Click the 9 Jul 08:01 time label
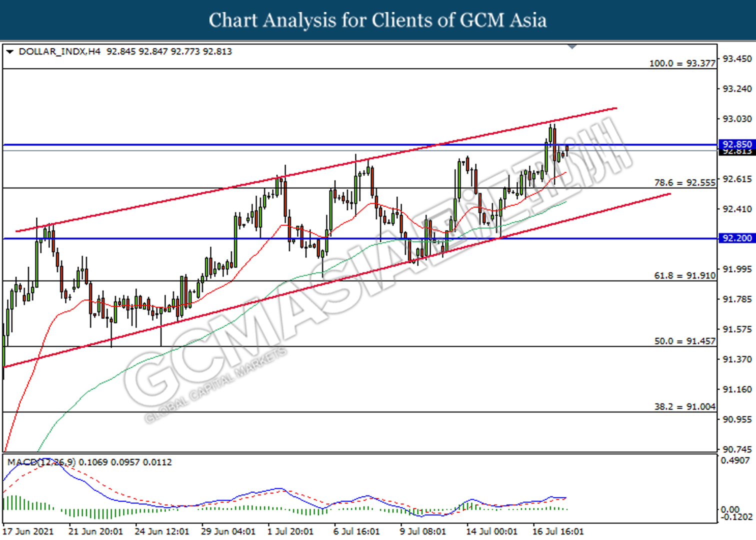Viewport: 756px width, 540px height. (423, 531)
